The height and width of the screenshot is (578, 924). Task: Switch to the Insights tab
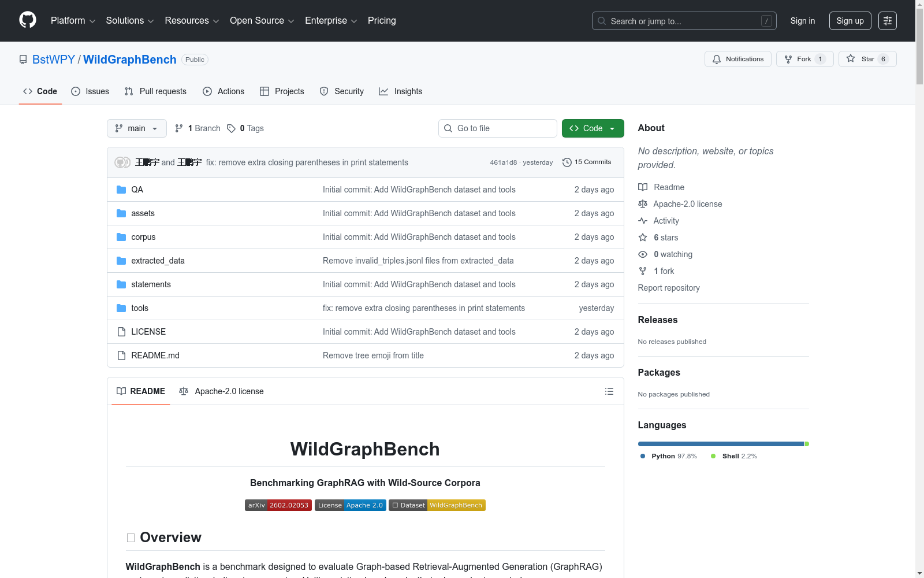point(401,91)
